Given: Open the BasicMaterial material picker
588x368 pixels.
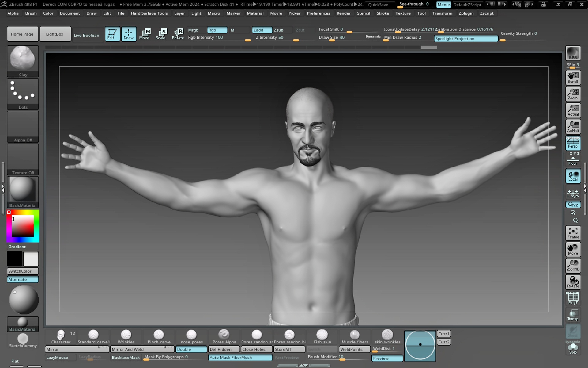Looking at the screenshot, I should tap(23, 192).
